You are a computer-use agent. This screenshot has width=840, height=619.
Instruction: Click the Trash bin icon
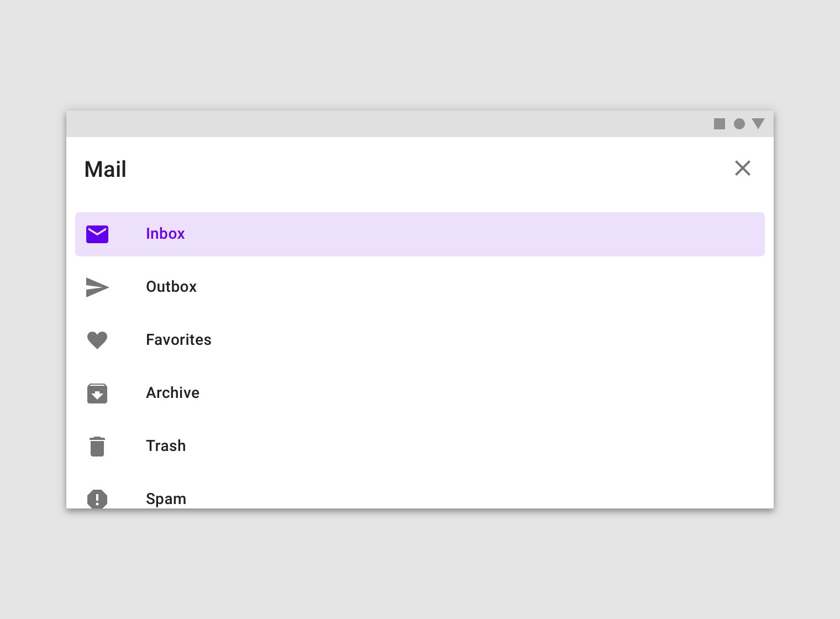pyautogui.click(x=97, y=447)
